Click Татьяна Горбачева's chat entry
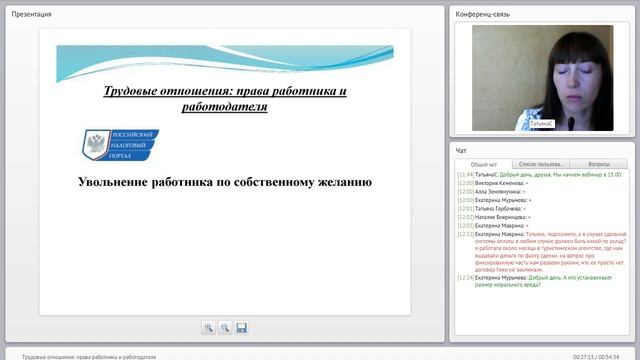640x360 pixels. pyautogui.click(x=491, y=209)
